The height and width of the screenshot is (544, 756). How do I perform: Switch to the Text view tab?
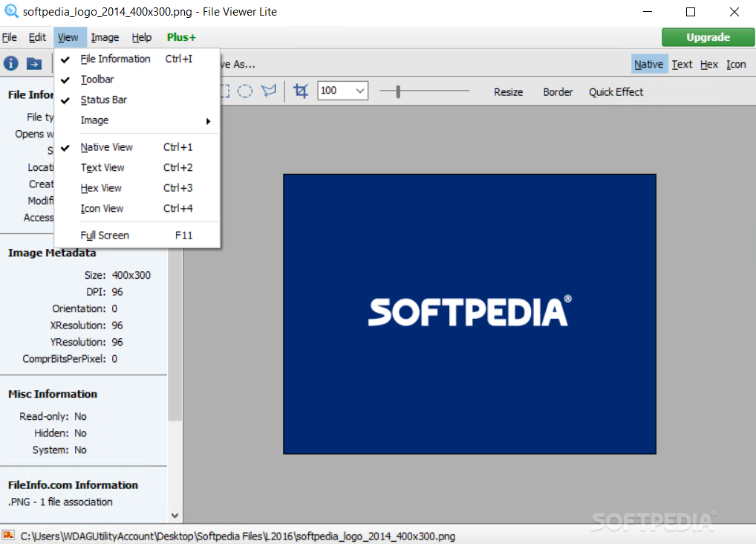point(682,64)
